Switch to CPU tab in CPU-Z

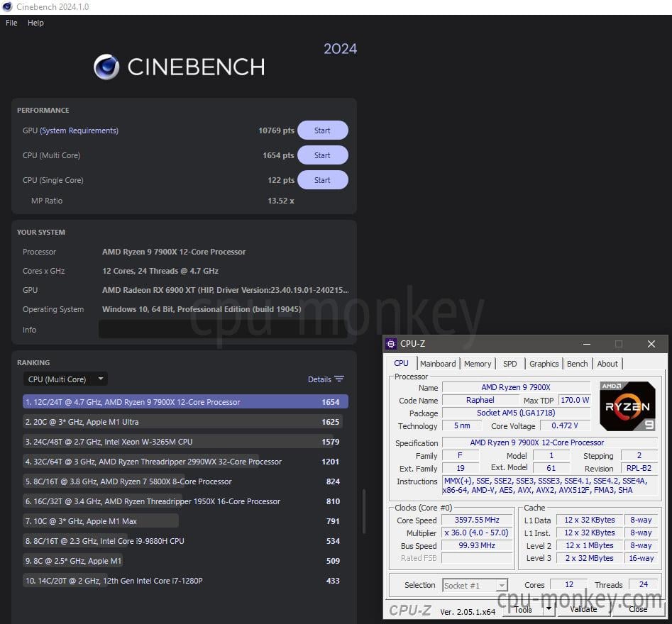tap(401, 363)
